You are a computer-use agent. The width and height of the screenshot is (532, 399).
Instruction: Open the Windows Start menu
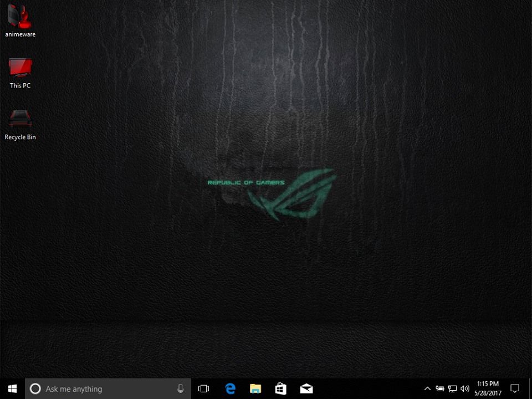point(12,388)
